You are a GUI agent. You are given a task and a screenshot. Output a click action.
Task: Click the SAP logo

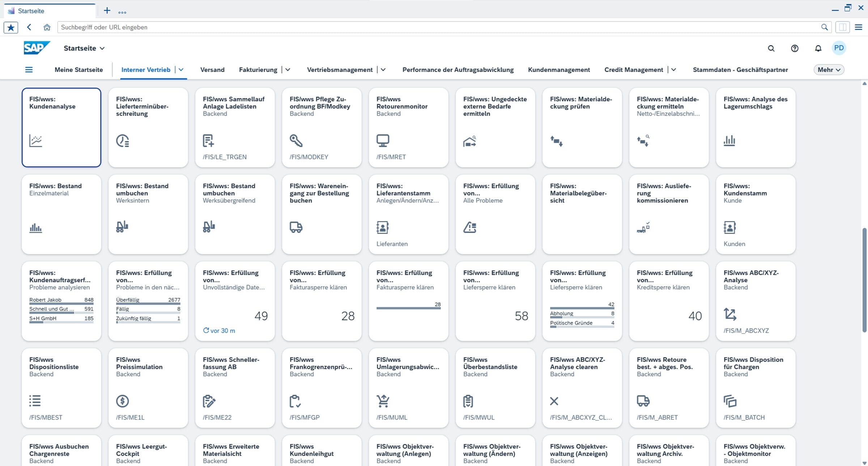(x=37, y=48)
